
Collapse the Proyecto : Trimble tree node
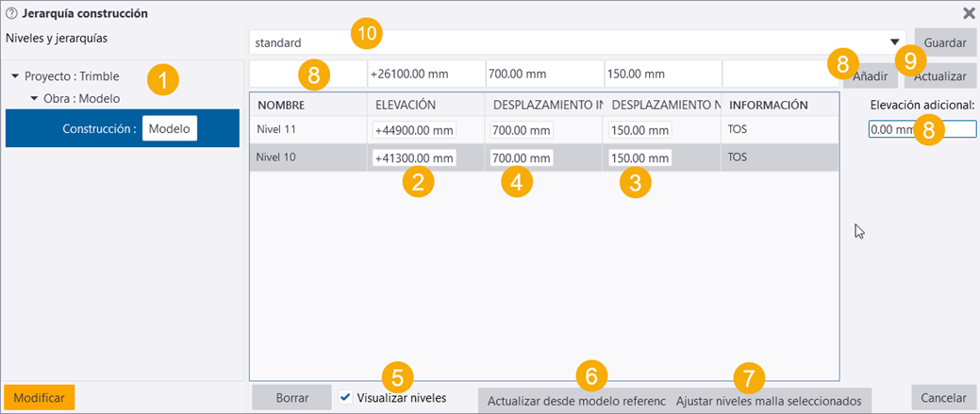[15, 76]
